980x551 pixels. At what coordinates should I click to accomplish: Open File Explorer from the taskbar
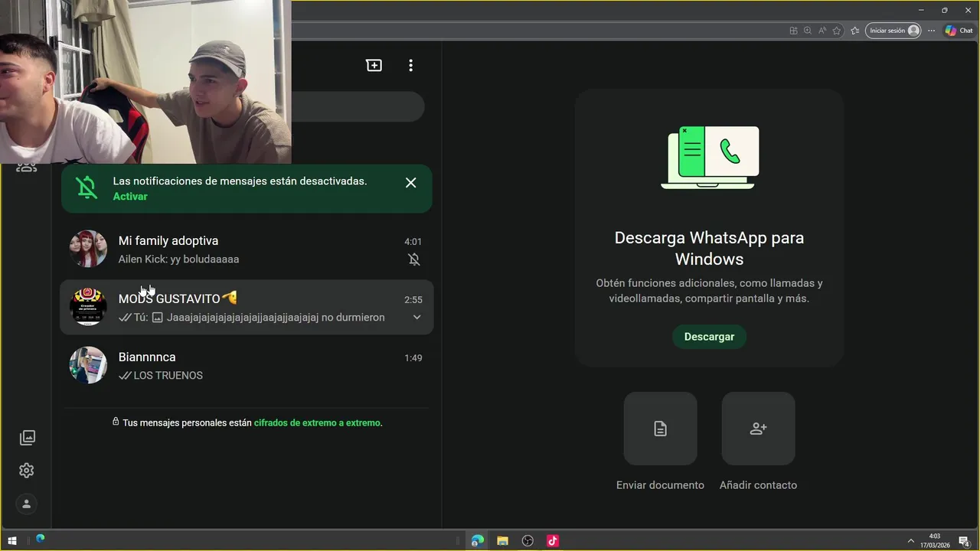tap(502, 540)
